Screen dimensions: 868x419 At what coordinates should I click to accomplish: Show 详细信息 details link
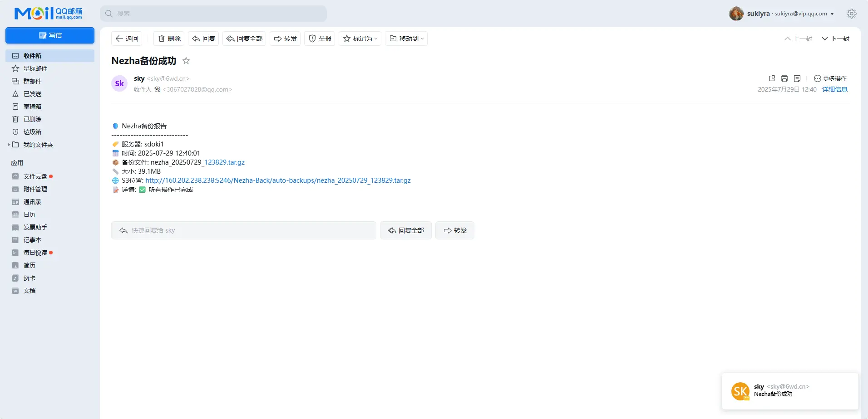pyautogui.click(x=835, y=89)
